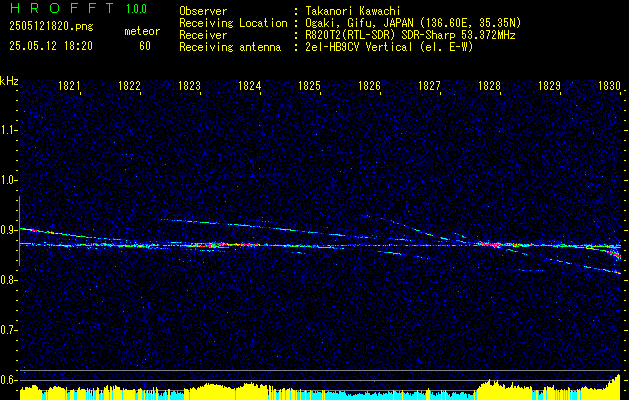Select the filename 2505121820.png
Image resolution: width=629 pixels, height=400 pixels.
[51, 26]
